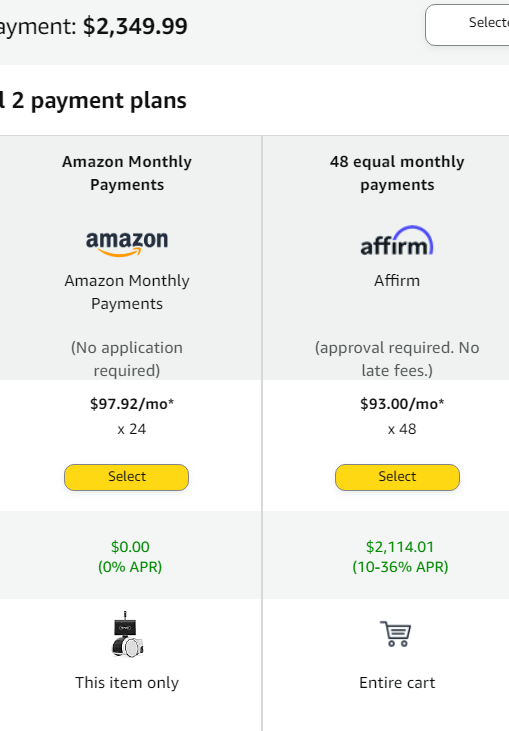
Task: Click the $2,114.01 (10-36% APR) interest text
Action: (x=400, y=557)
